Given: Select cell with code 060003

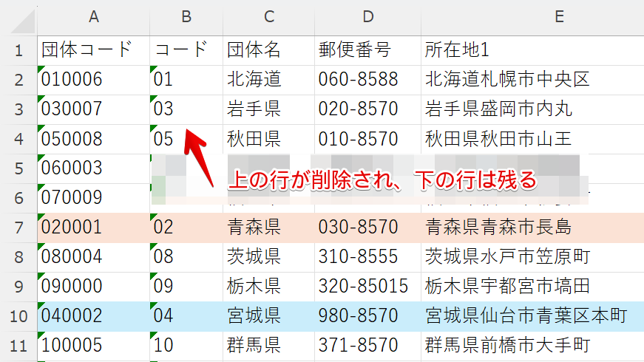Looking at the screenshot, I should 94,169.
